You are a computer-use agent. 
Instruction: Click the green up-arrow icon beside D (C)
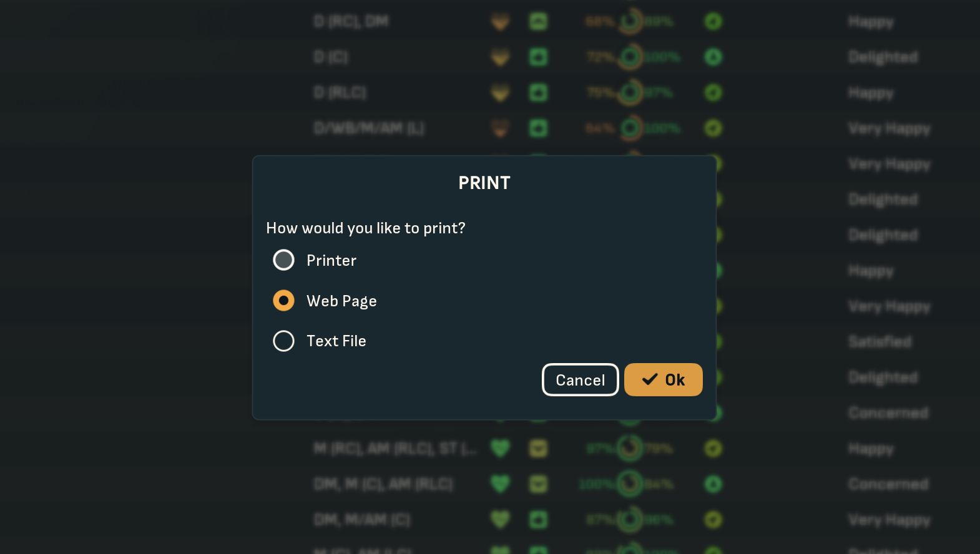click(x=537, y=56)
